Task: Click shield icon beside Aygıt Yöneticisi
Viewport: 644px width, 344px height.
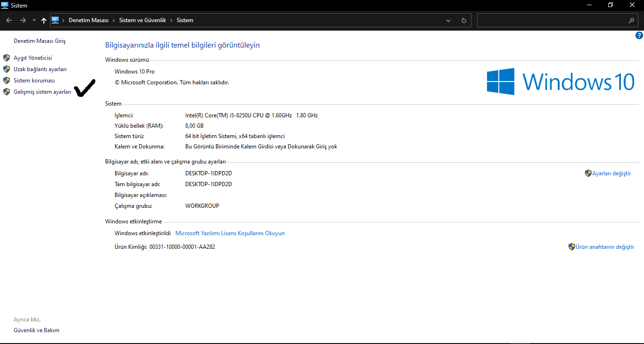Action: [7, 58]
